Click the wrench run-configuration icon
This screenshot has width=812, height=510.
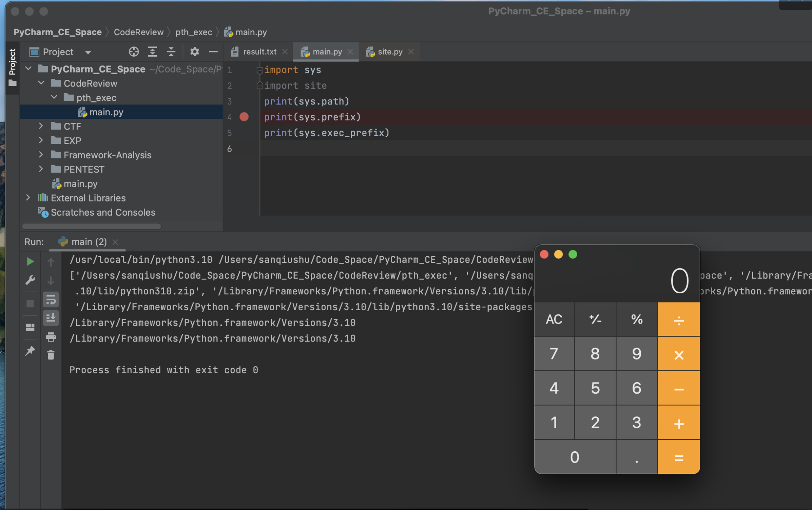[x=30, y=280]
